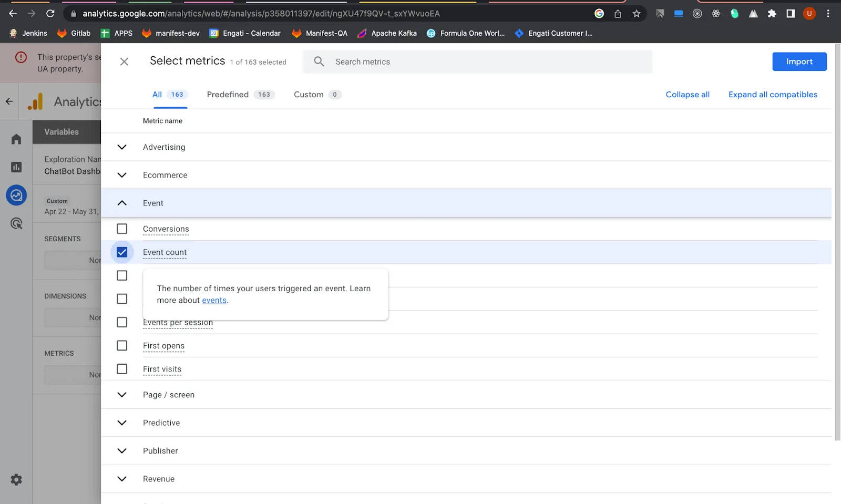Click the share page icon
Viewport: 841px width, 504px height.
click(x=618, y=14)
